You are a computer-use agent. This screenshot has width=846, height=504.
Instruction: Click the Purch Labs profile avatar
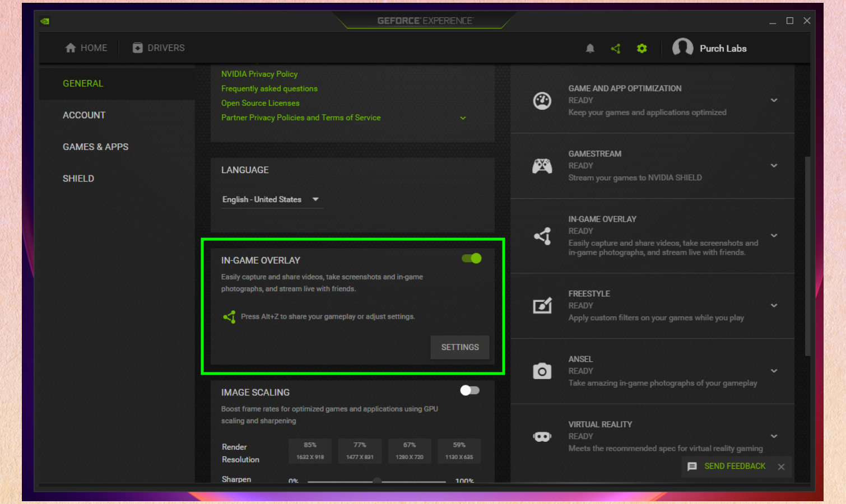tap(682, 48)
